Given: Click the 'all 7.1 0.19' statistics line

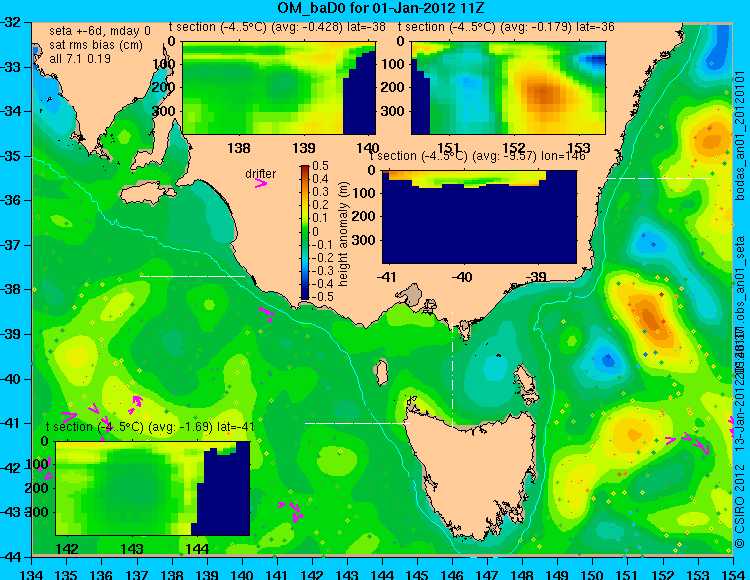Looking at the screenshot, I should [80, 58].
